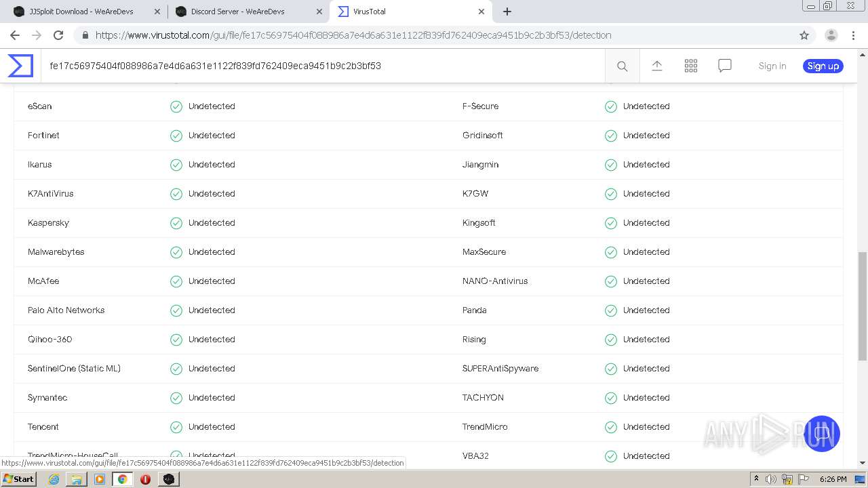Click the Rising engine name

point(474,340)
